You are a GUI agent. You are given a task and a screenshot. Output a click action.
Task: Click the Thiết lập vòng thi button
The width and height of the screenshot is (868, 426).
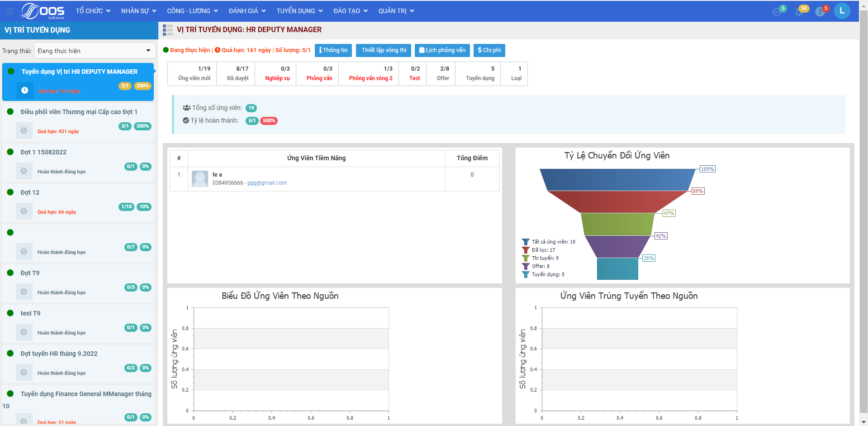tap(384, 50)
